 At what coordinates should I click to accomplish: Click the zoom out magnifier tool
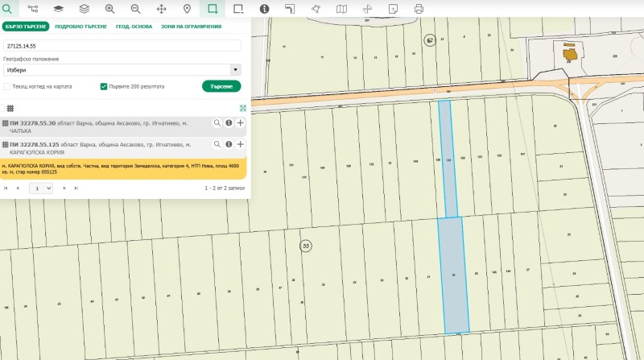tap(135, 9)
